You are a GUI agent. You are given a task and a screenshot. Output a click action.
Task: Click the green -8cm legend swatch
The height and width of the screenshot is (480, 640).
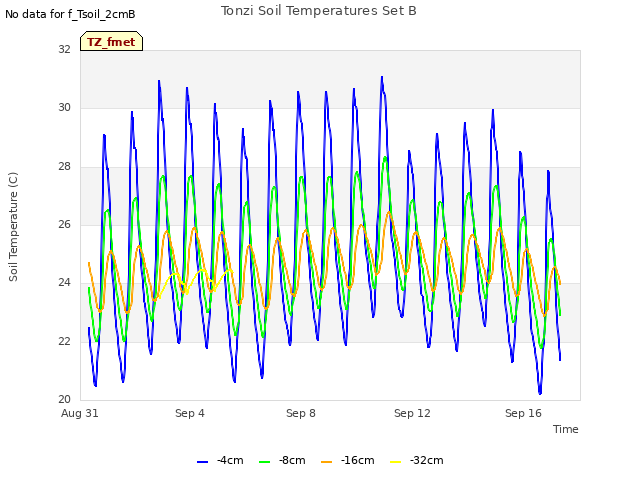pyautogui.click(x=264, y=462)
